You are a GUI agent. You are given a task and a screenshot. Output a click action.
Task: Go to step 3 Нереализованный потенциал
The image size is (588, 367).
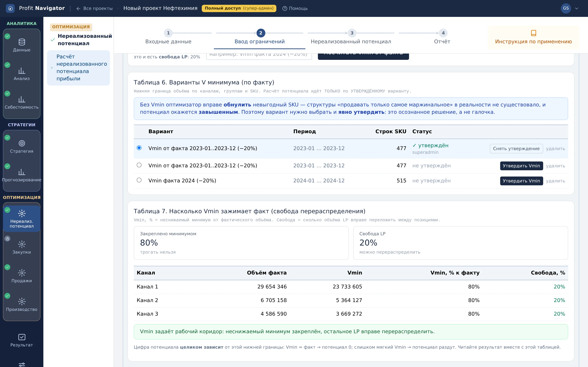[351, 37]
